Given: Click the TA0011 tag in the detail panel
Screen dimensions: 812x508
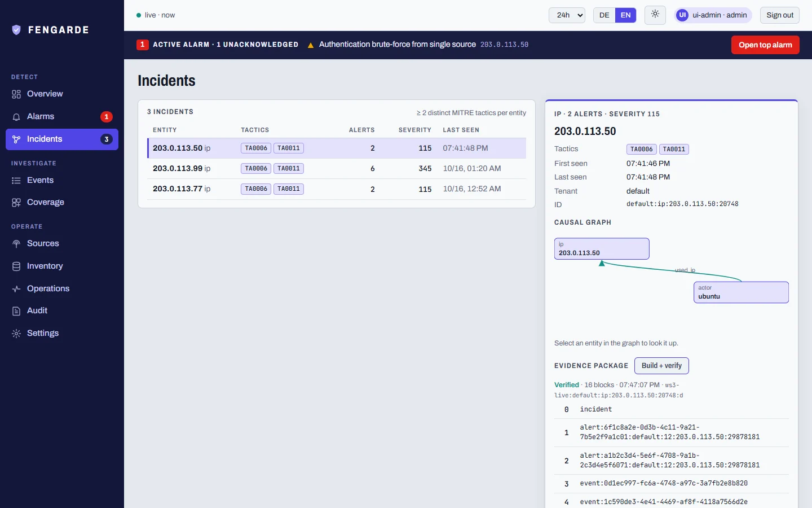Looking at the screenshot, I should coord(674,150).
